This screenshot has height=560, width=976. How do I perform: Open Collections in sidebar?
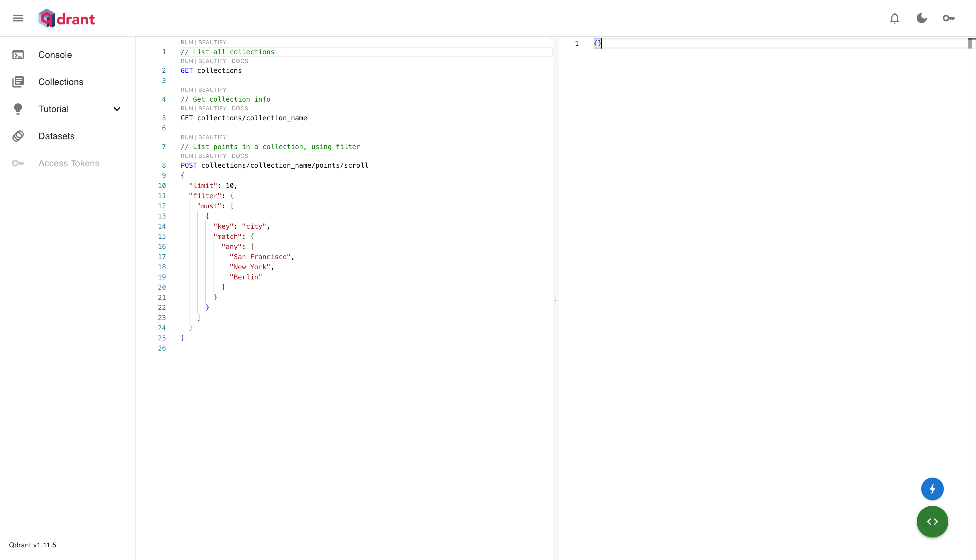coord(60,82)
